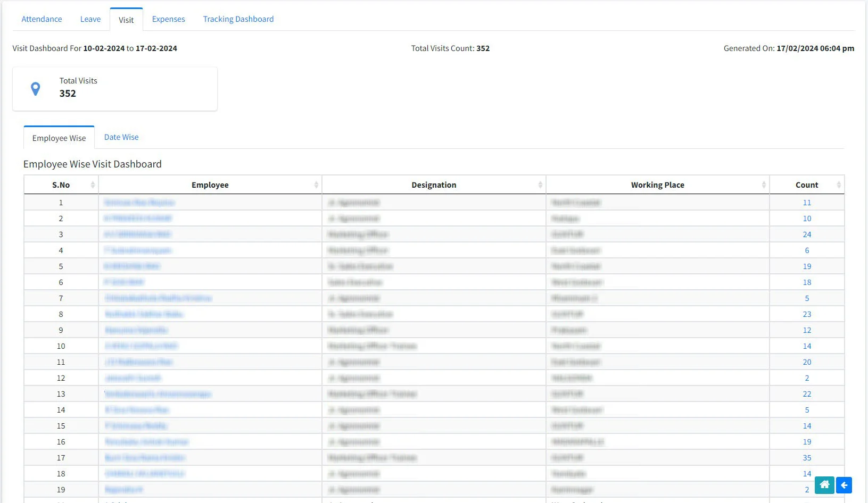The image size is (868, 503).
Task: Click the location pin icon on Total Visits card
Action: pyautogui.click(x=36, y=89)
